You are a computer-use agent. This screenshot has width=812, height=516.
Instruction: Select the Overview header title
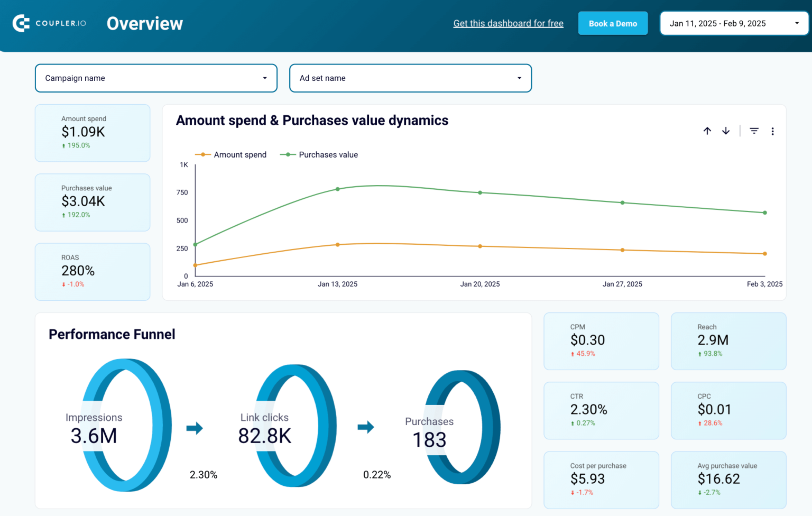(x=145, y=23)
